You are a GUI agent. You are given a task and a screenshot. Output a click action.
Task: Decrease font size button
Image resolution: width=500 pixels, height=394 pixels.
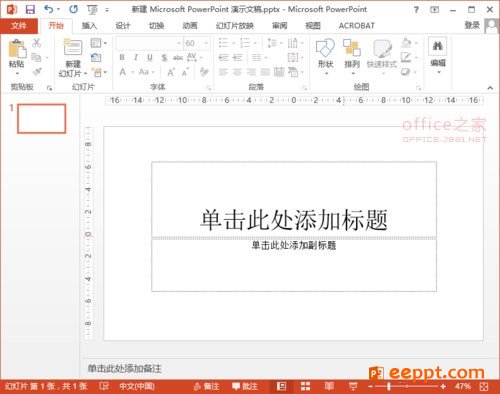[185, 72]
